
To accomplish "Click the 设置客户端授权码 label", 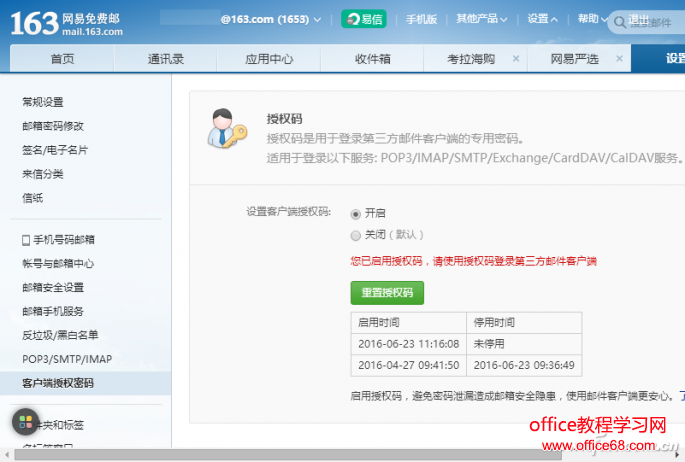I will pos(288,212).
